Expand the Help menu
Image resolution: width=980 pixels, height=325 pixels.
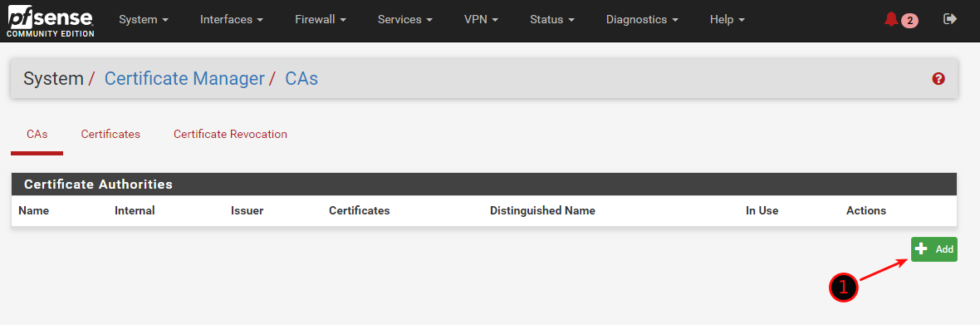728,19
